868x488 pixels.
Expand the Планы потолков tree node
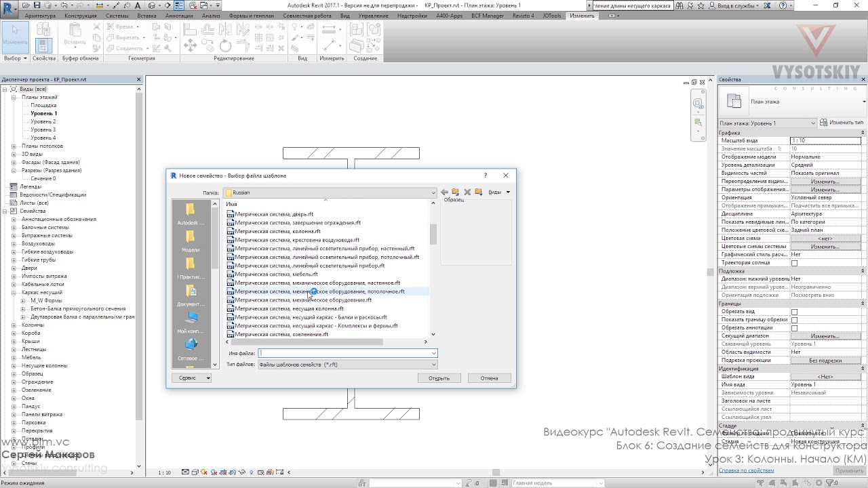pyautogui.click(x=14, y=146)
